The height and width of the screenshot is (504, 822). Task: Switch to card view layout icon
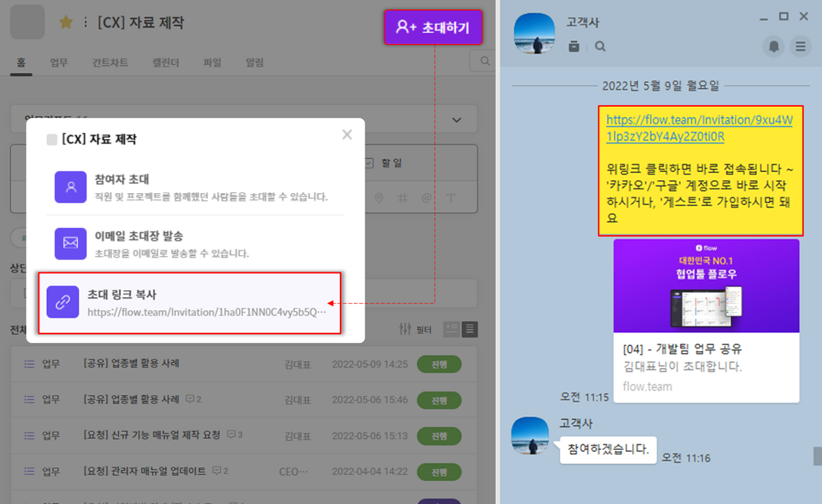(452, 329)
